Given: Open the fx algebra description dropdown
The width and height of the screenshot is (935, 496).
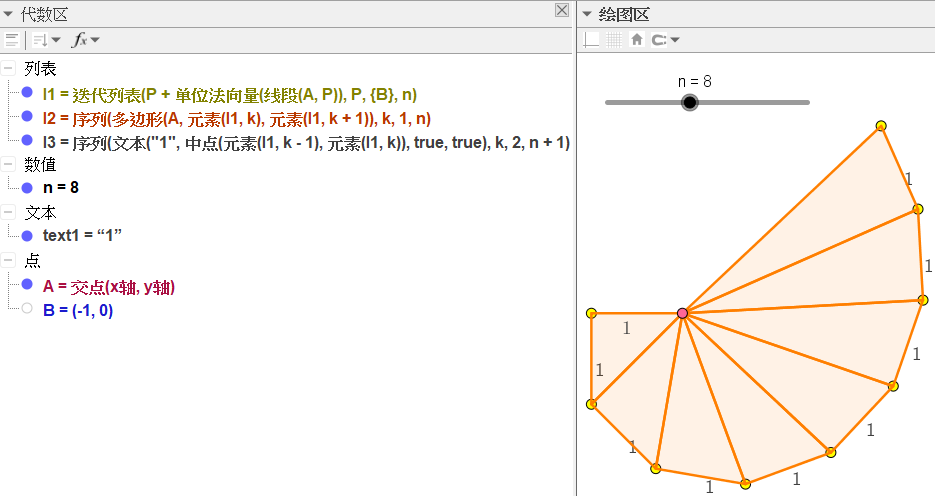Looking at the screenshot, I should pos(85,40).
